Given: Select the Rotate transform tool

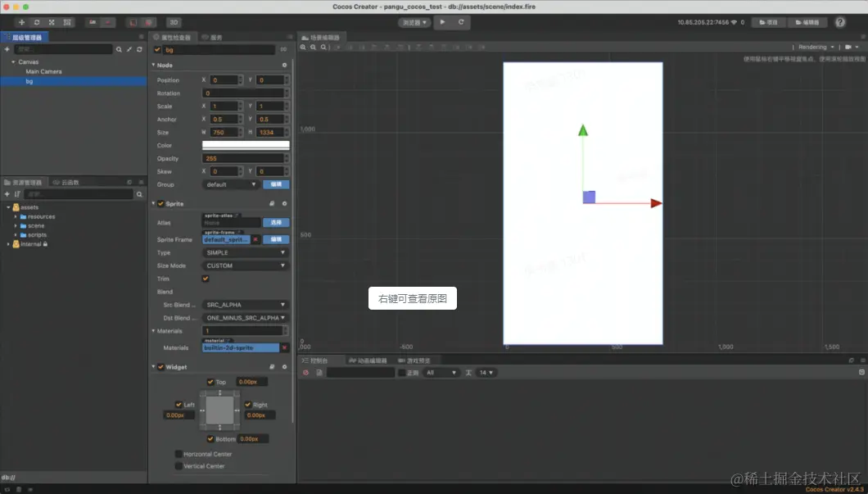Looking at the screenshot, I should [37, 22].
